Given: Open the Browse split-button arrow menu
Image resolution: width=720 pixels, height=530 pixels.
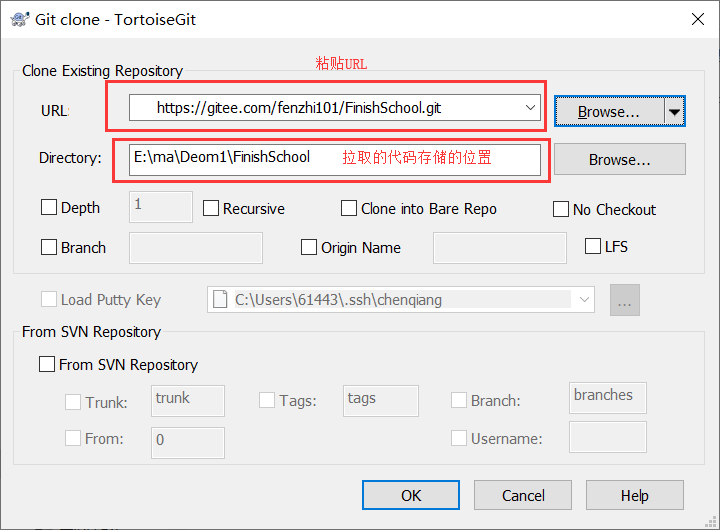Looking at the screenshot, I should [x=675, y=111].
